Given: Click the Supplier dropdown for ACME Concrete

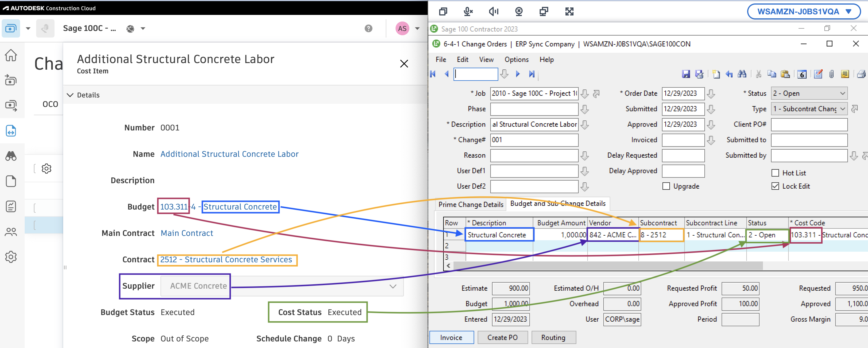Looking at the screenshot, I should tap(394, 286).
